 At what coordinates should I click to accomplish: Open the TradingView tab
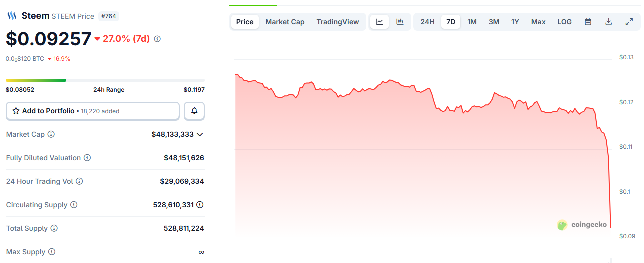coord(338,22)
